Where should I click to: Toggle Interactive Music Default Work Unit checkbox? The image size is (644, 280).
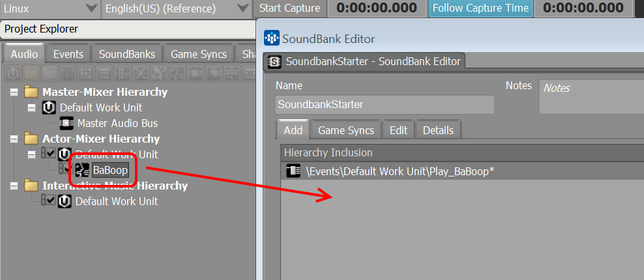[51, 201]
